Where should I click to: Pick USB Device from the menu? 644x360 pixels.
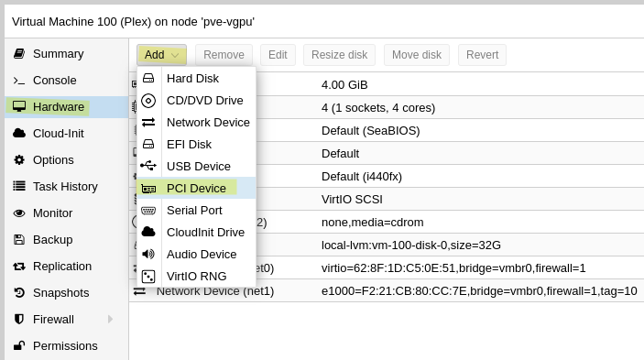[x=196, y=166]
